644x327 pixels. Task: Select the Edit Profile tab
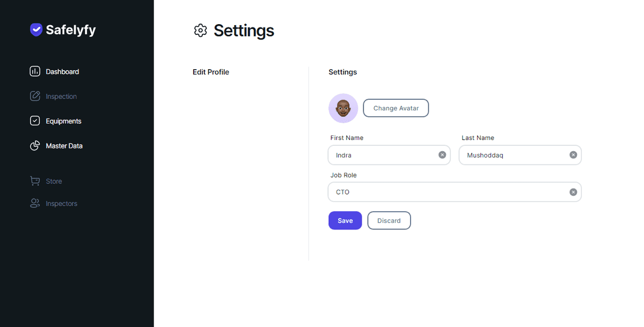pyautogui.click(x=211, y=72)
